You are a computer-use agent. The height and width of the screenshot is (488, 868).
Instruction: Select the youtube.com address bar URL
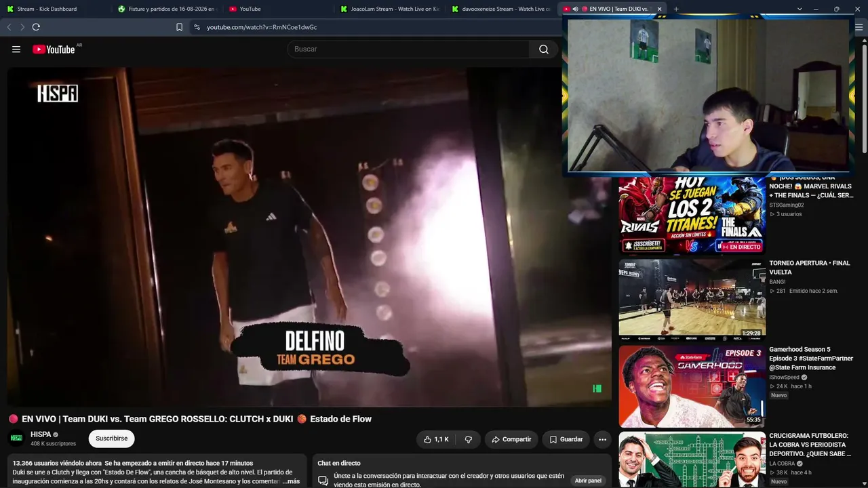(262, 27)
